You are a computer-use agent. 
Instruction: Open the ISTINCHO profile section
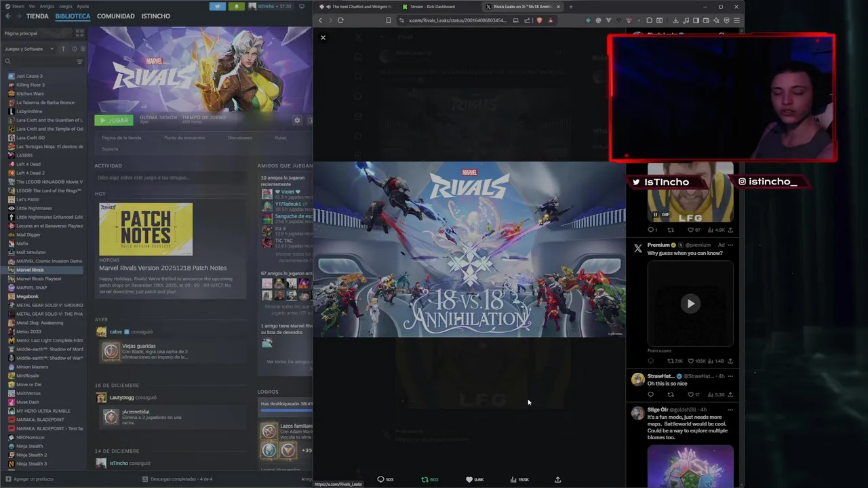(155, 16)
